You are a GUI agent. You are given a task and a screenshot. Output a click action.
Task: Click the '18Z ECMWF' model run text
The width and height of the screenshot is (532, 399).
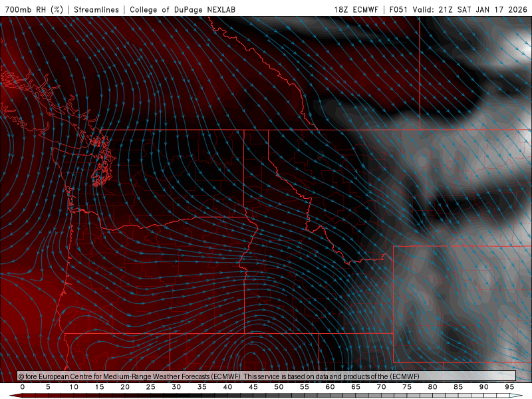click(x=356, y=9)
